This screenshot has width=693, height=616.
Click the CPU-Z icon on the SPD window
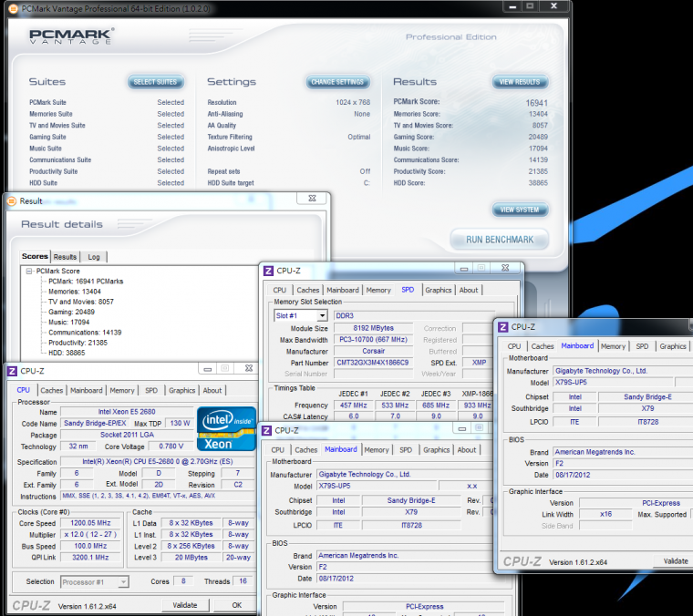(x=267, y=270)
